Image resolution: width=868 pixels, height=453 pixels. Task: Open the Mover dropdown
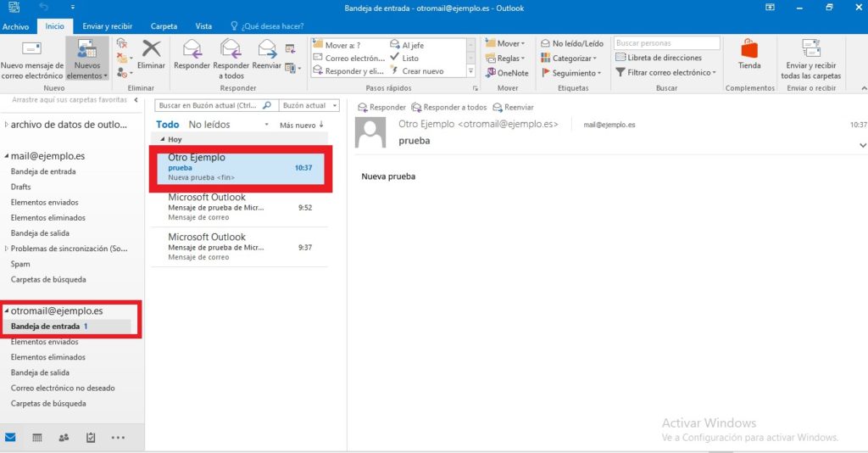[x=505, y=43]
